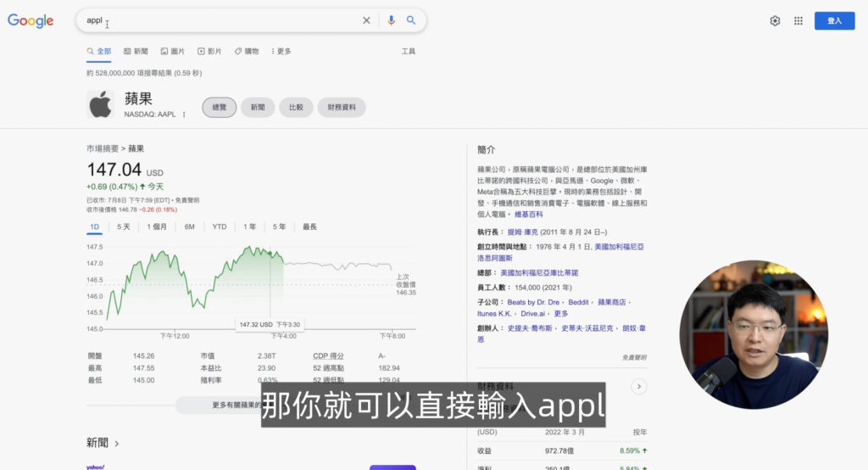This screenshot has height=470, width=868.
Task: Click inside the search input field
Action: pos(220,20)
